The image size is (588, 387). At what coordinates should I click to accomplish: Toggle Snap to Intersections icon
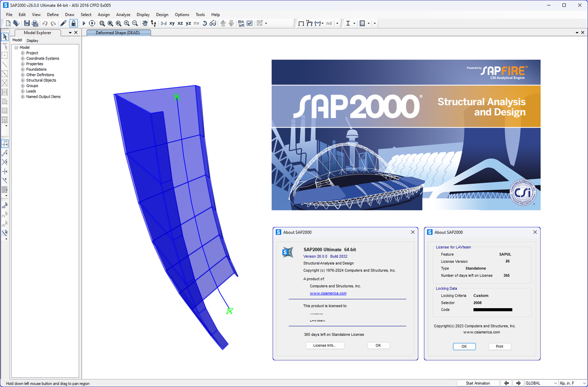(x=5, y=162)
